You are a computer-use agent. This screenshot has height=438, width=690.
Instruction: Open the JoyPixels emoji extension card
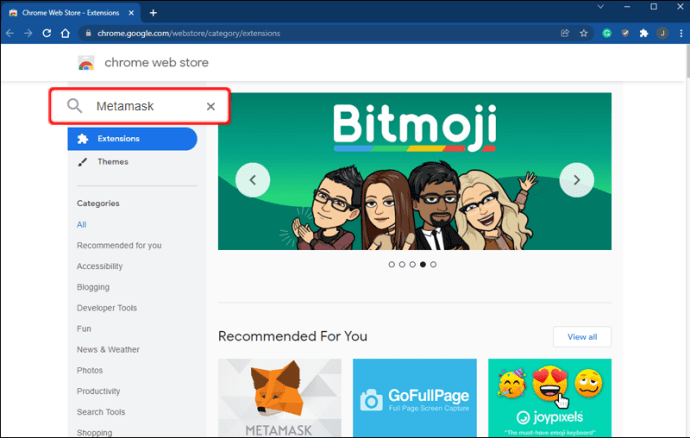(x=550, y=398)
